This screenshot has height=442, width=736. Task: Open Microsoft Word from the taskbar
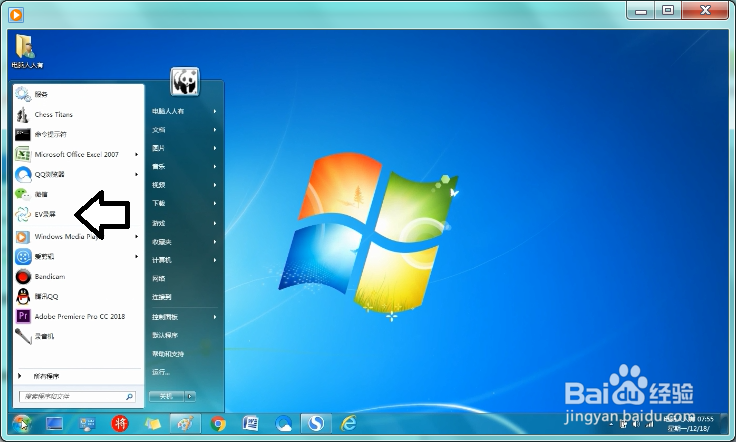click(251, 424)
